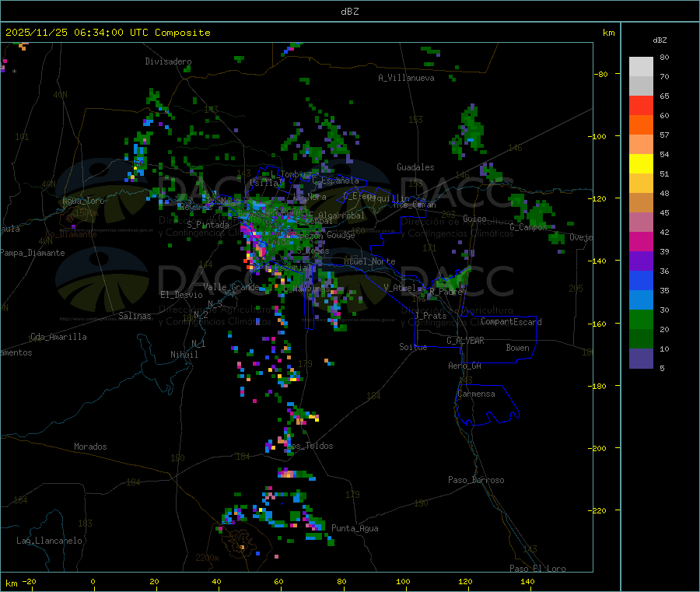Click the 65 value label in dBZ legend
This screenshot has height=592, width=700.
pyautogui.click(x=664, y=96)
